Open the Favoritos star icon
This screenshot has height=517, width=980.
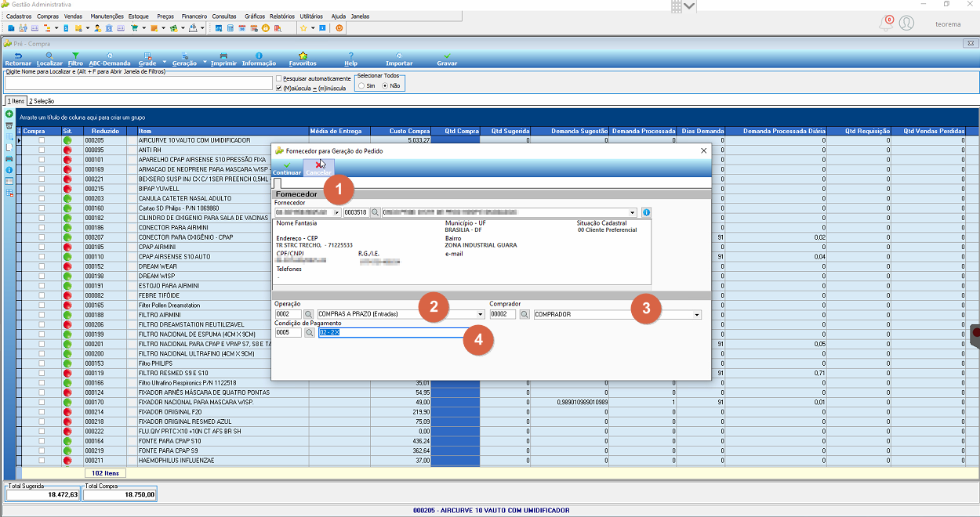pyautogui.click(x=303, y=60)
